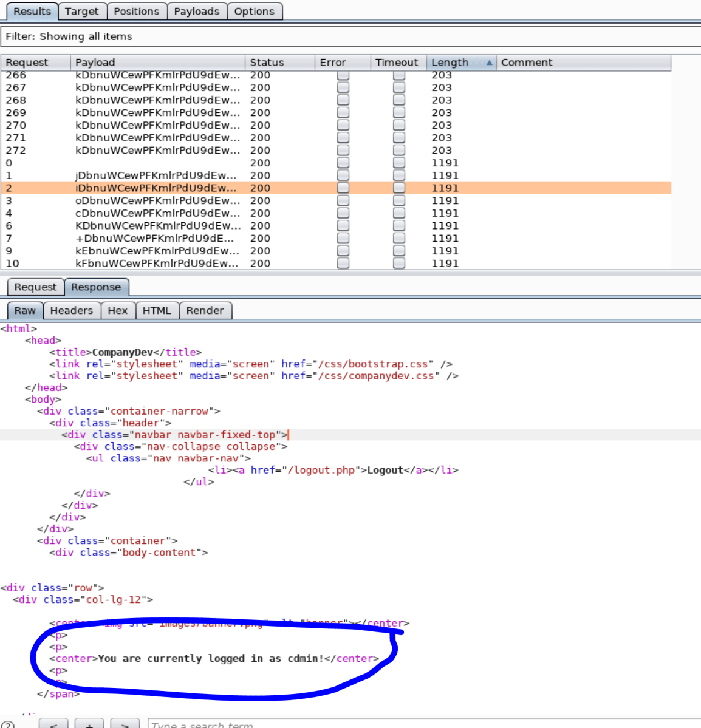The image size is (701, 728).
Task: Tick the Timeout checkbox on request 266
Action: 398,75
